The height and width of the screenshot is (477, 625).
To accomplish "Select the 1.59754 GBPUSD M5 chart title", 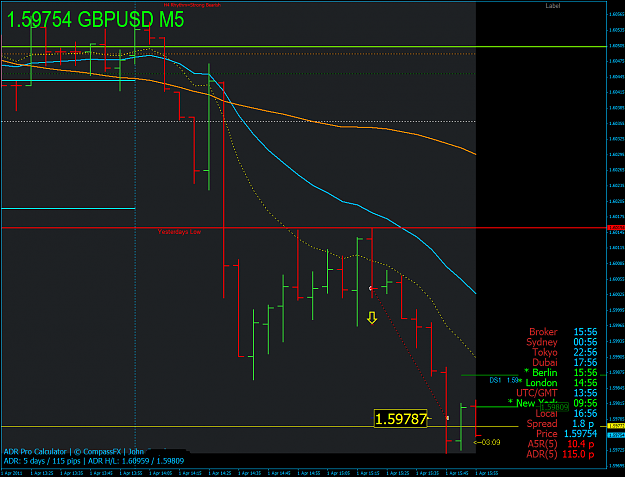I will [x=95, y=19].
